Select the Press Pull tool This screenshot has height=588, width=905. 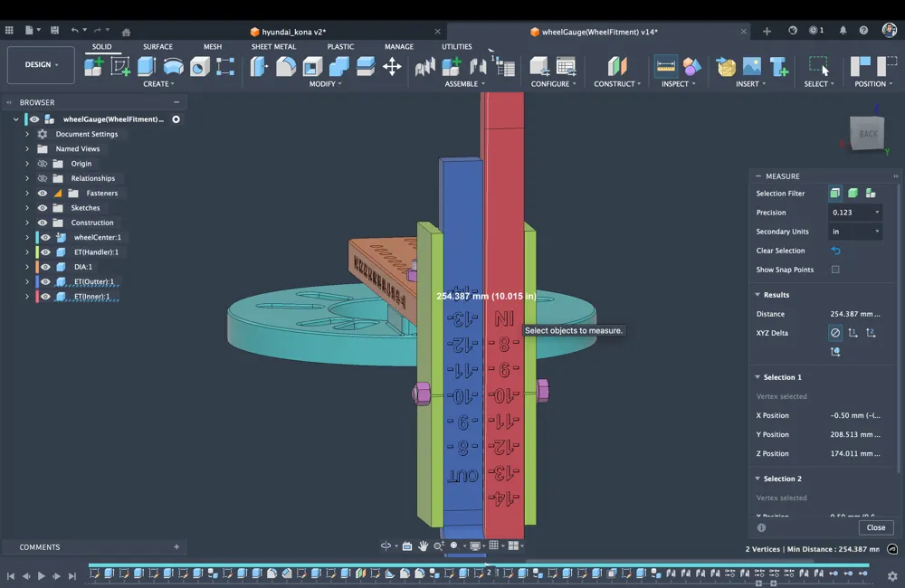click(259, 66)
